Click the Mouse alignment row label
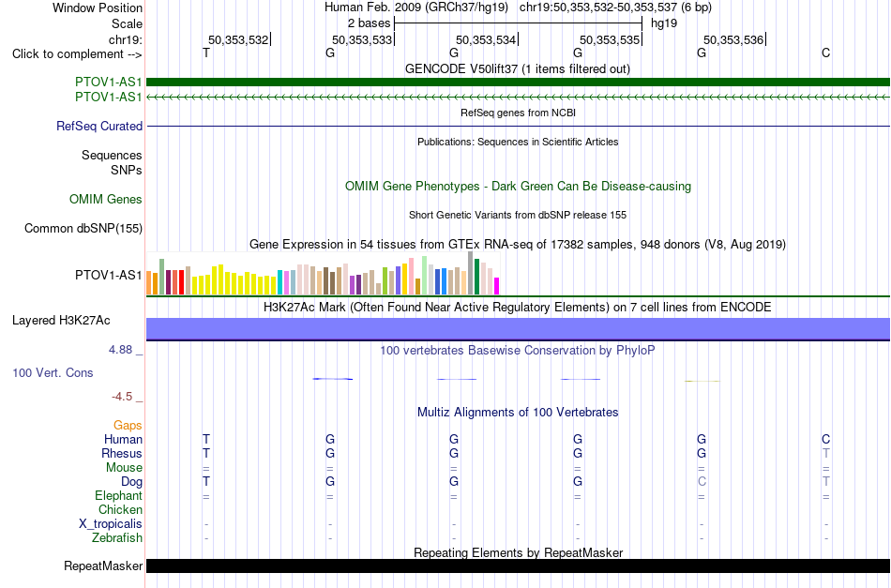Image resolution: width=891 pixels, height=588 pixels. 124,468
